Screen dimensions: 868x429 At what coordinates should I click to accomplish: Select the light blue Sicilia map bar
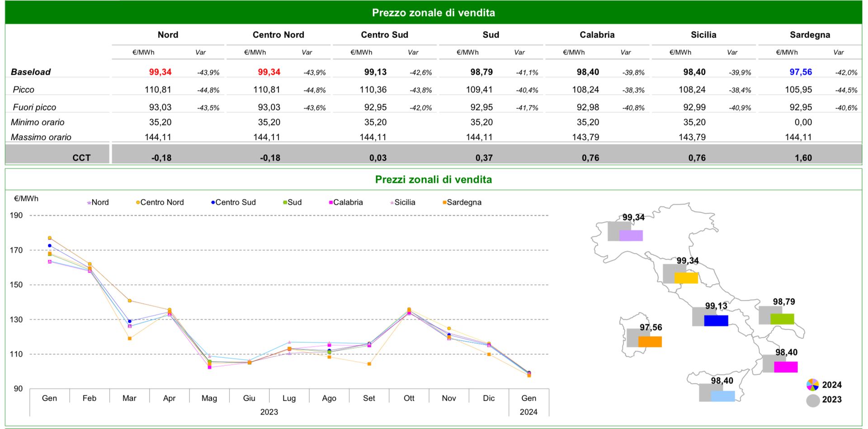click(x=722, y=396)
